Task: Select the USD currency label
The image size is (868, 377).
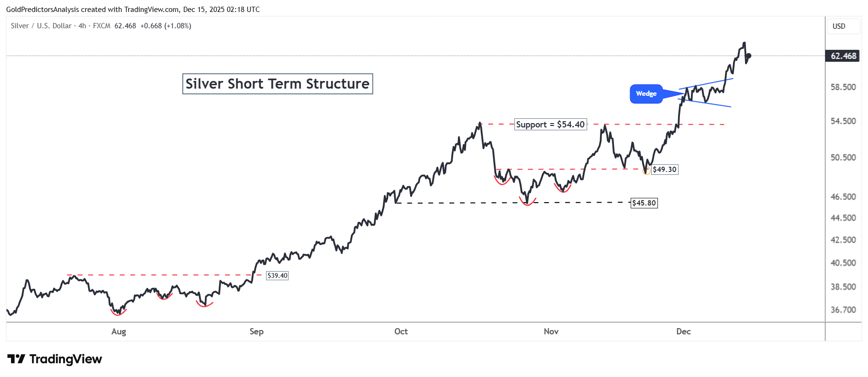Action: [839, 26]
